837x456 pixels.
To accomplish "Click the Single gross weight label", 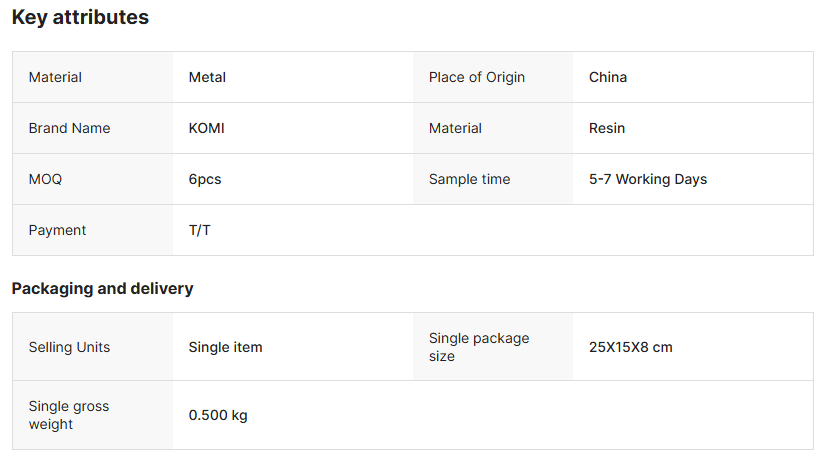I will pos(69,415).
